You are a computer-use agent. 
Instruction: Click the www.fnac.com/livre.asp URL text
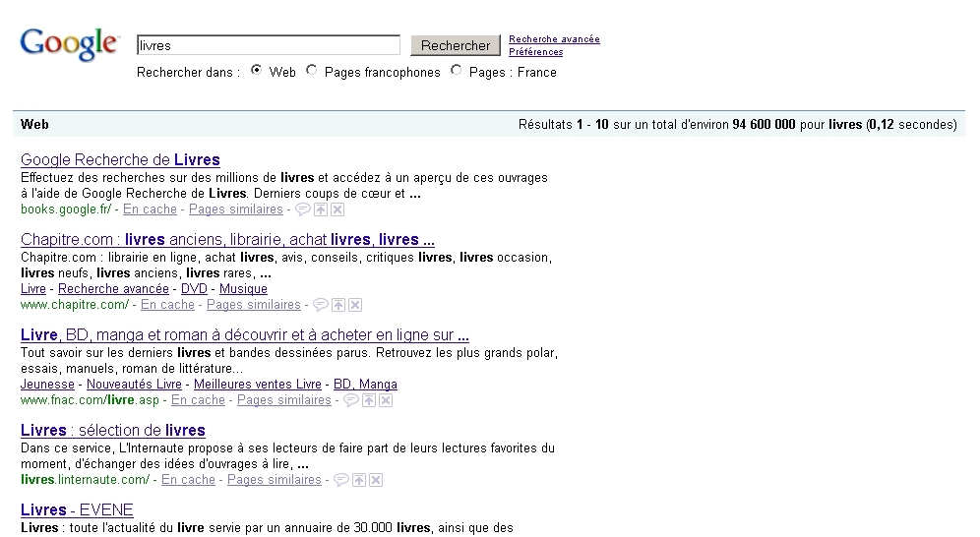(90, 400)
